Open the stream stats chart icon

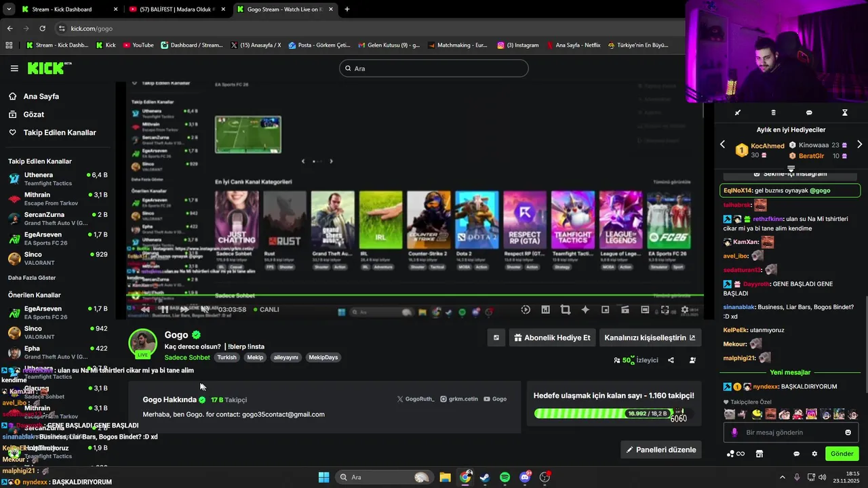click(x=545, y=310)
